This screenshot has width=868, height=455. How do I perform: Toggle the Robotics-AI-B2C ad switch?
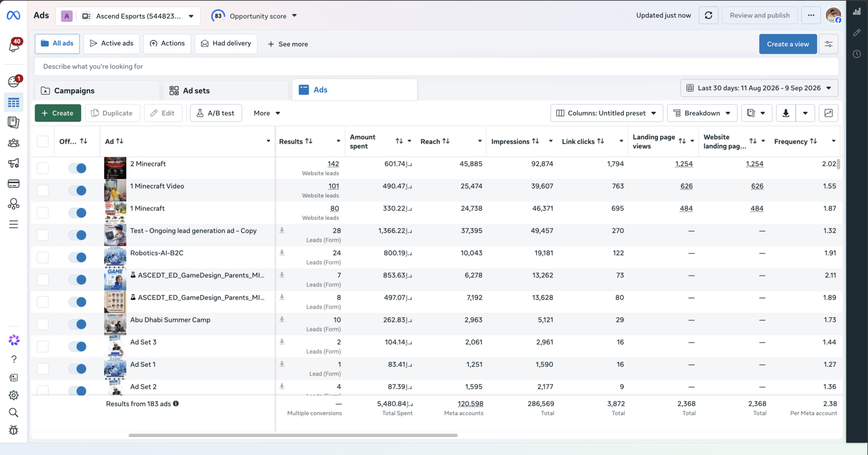[78, 257]
